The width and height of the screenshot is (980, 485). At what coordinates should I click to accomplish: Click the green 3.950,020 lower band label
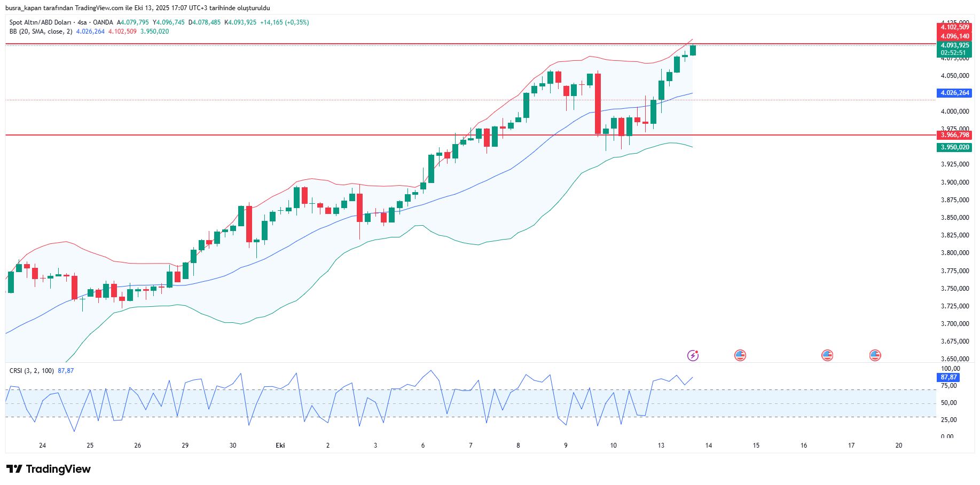click(954, 147)
